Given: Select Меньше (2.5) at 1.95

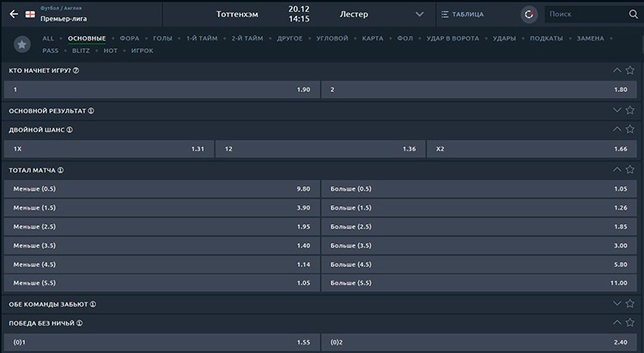Looking at the screenshot, I should 161,227.
